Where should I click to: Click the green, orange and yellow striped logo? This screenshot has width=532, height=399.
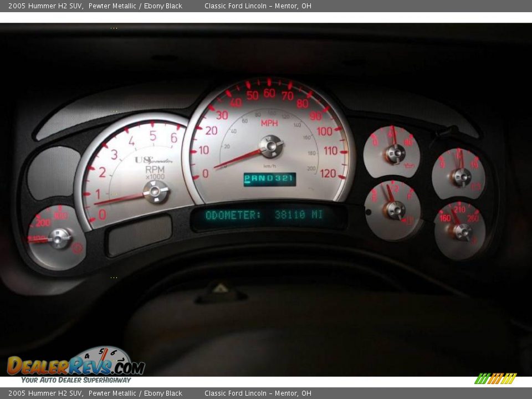pos(495,378)
